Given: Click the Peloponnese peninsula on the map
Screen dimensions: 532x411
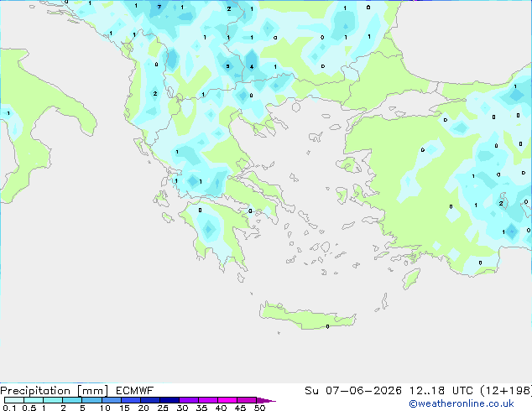Looking at the screenshot, I should 219,234.
